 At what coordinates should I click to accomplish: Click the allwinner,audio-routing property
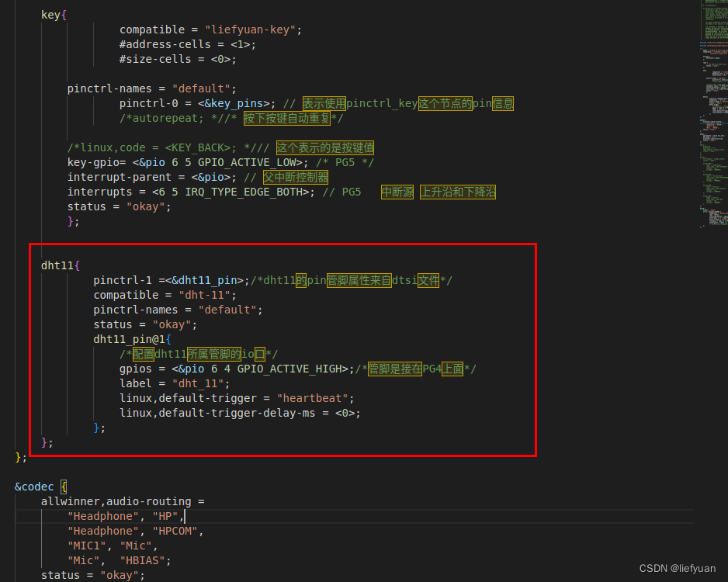[x=122, y=501]
